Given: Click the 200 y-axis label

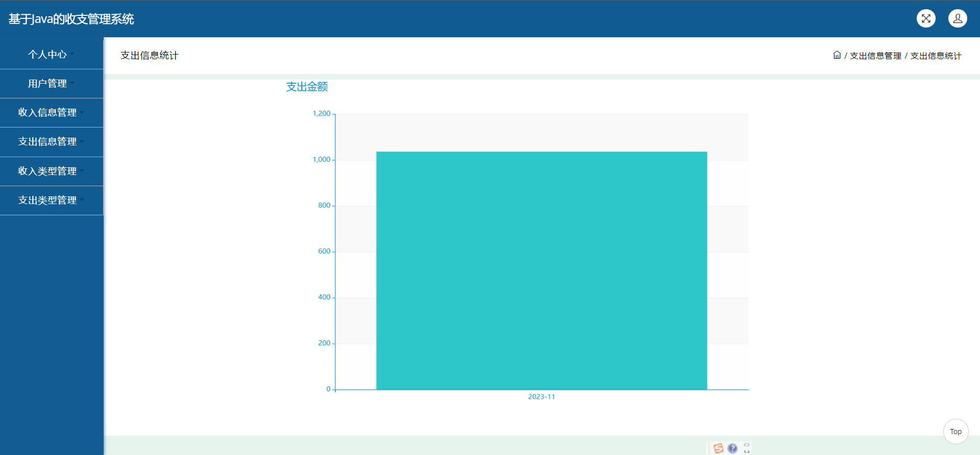Looking at the screenshot, I should (324, 343).
